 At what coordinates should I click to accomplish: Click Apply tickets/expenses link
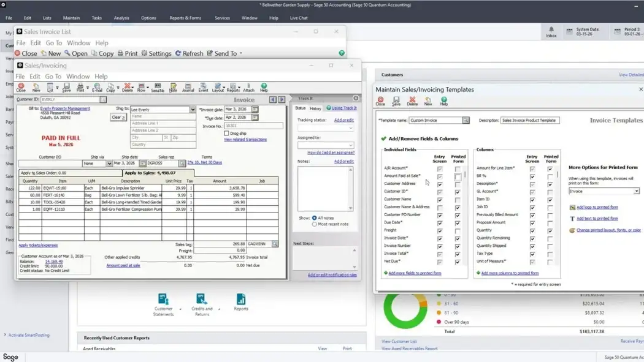coord(38,245)
